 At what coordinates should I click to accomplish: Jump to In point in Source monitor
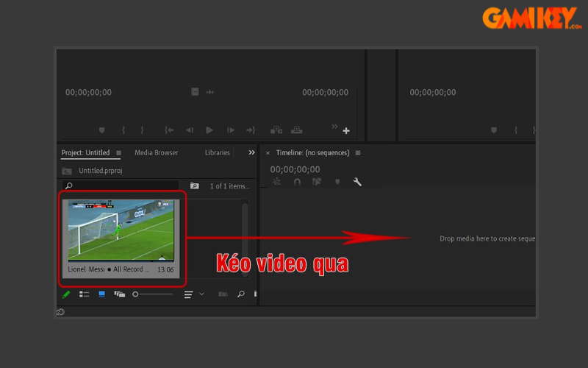point(169,130)
